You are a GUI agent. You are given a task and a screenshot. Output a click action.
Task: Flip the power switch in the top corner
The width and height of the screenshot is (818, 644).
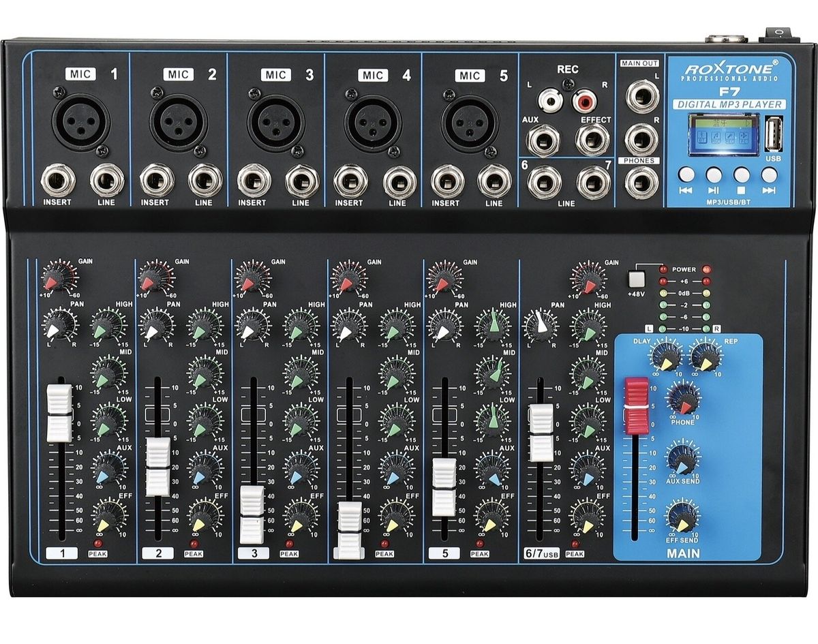777,33
